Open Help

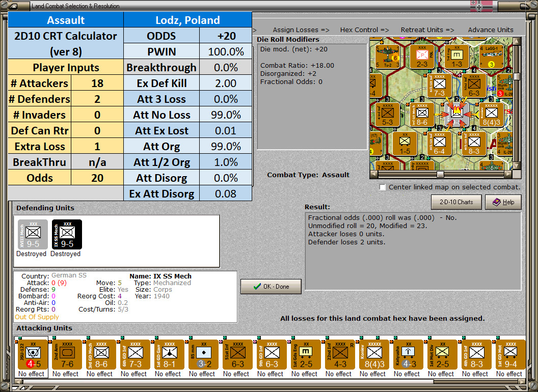pos(503,202)
